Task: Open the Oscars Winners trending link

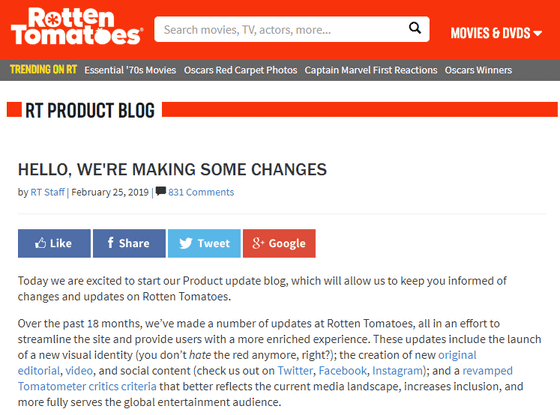Action: pos(478,70)
